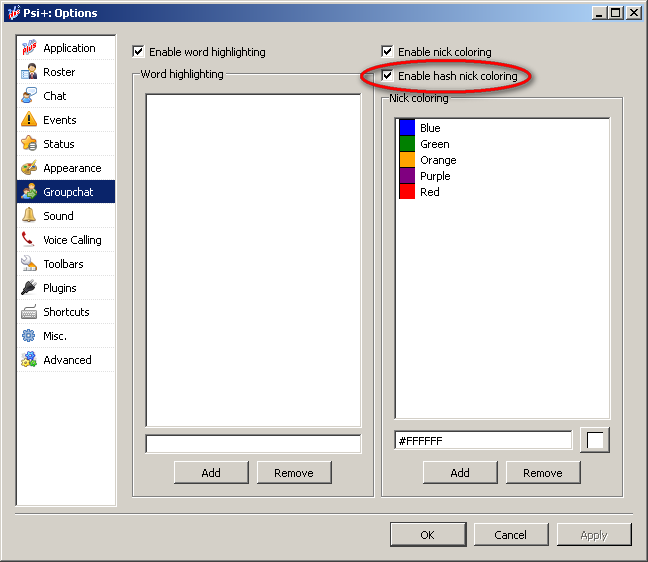The height and width of the screenshot is (562, 648).
Task: Open the white color picker swatch
Action: (x=594, y=440)
